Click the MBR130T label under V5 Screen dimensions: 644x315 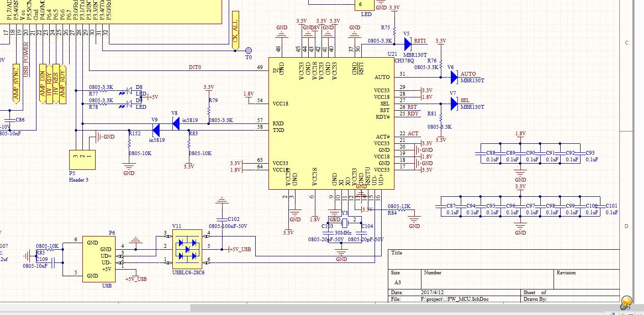click(x=415, y=55)
